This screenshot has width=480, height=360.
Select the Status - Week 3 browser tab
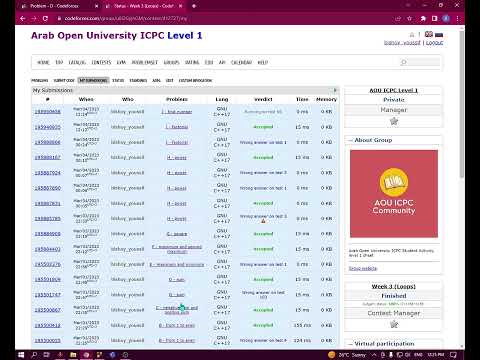tap(143, 6)
